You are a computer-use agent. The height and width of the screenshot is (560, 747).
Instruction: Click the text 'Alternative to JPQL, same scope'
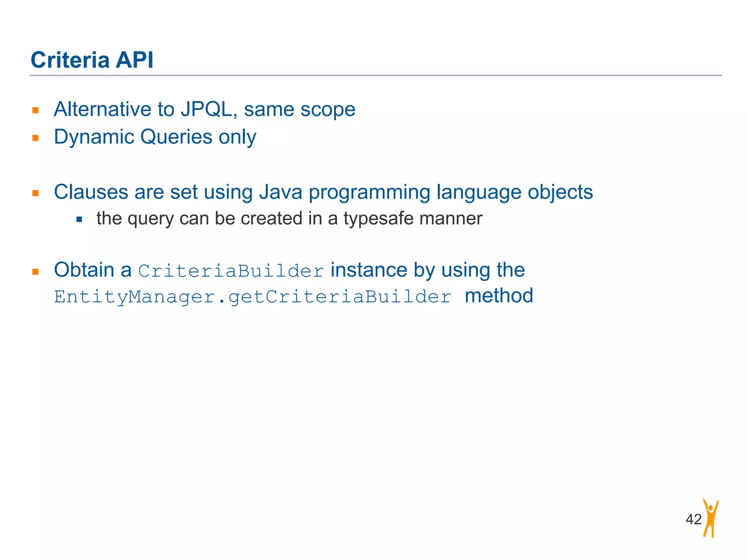[204, 109]
